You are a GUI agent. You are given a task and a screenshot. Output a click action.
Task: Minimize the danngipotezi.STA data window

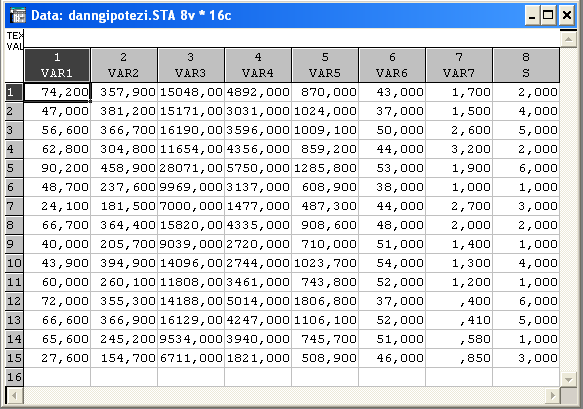[x=532, y=15]
